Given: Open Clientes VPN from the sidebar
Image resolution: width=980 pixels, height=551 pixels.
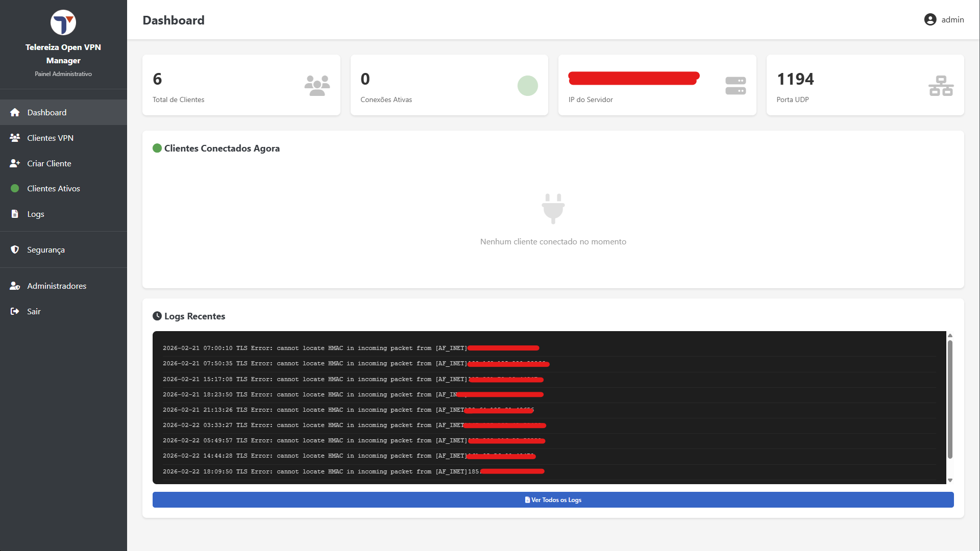Looking at the screenshot, I should 50,138.
